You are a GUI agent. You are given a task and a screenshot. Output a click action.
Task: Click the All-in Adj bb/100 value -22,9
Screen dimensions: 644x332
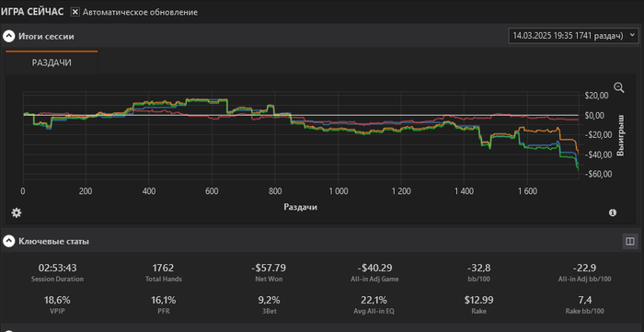pyautogui.click(x=585, y=268)
